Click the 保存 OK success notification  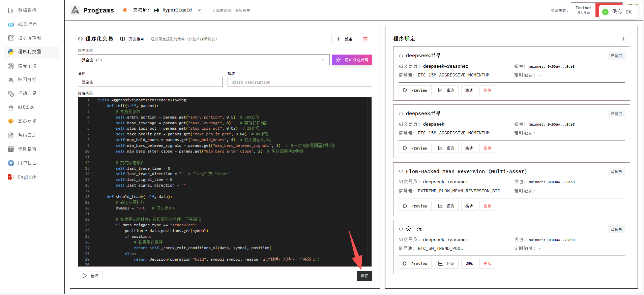click(619, 12)
